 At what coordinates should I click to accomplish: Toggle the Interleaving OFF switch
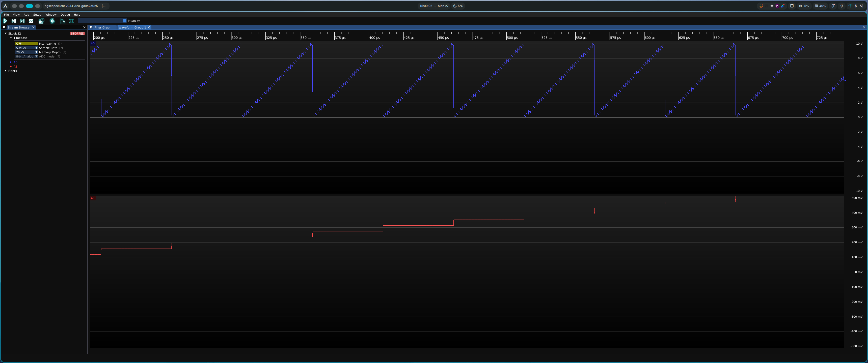click(x=26, y=43)
